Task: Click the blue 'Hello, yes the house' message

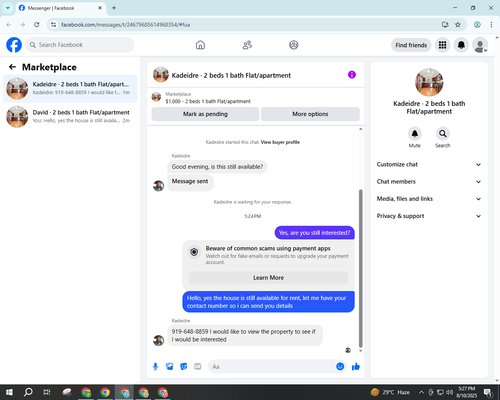Action: pyautogui.click(x=268, y=302)
